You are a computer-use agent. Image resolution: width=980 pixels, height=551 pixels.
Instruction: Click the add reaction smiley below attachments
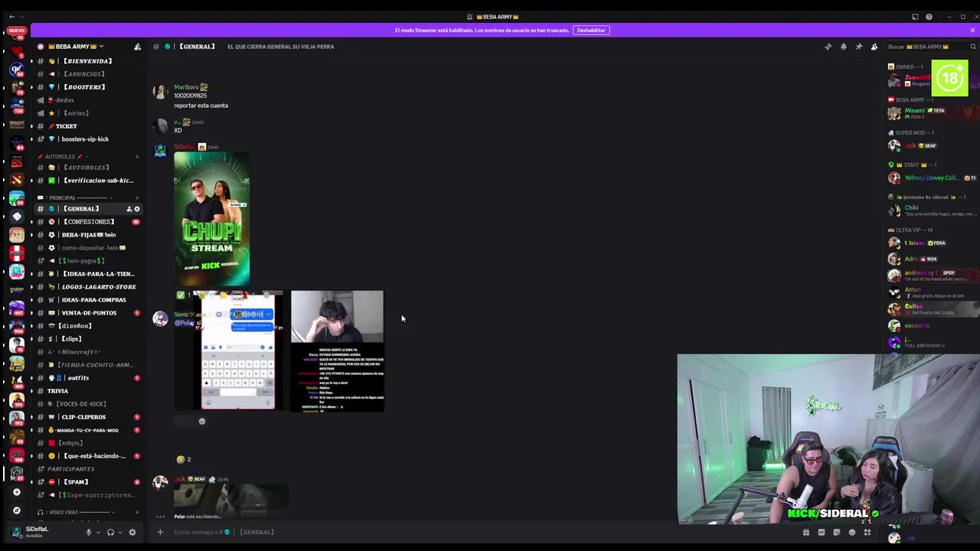click(x=202, y=421)
